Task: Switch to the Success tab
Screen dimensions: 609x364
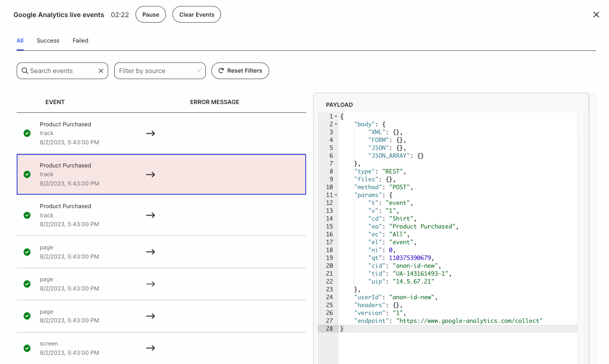Action: (48, 41)
